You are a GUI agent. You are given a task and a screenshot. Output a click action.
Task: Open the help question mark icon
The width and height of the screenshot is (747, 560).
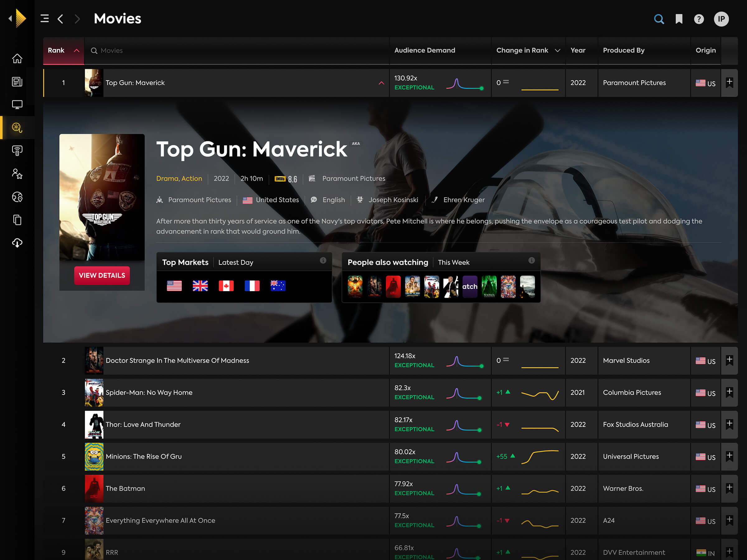(x=699, y=19)
